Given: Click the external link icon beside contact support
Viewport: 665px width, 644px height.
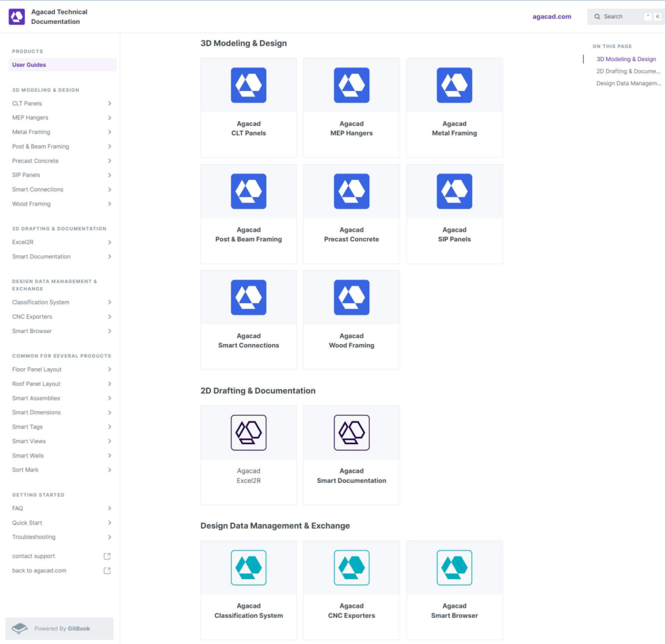Looking at the screenshot, I should (107, 556).
